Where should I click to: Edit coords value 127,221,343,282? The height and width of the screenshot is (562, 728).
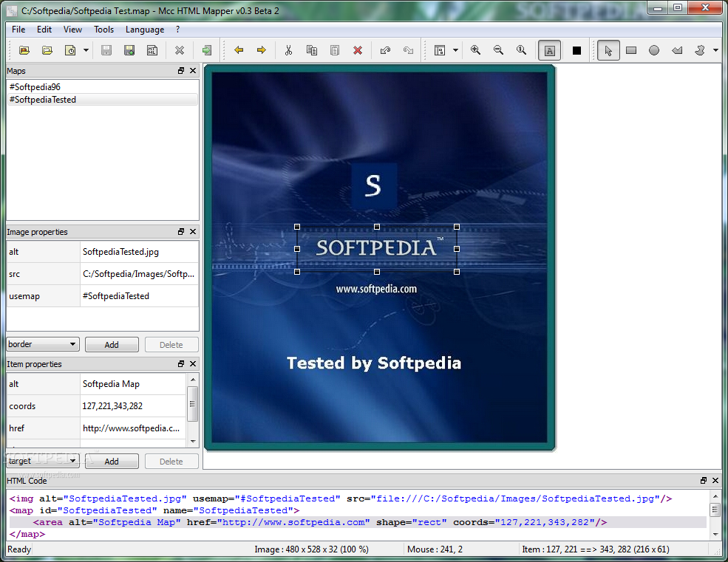click(133, 406)
